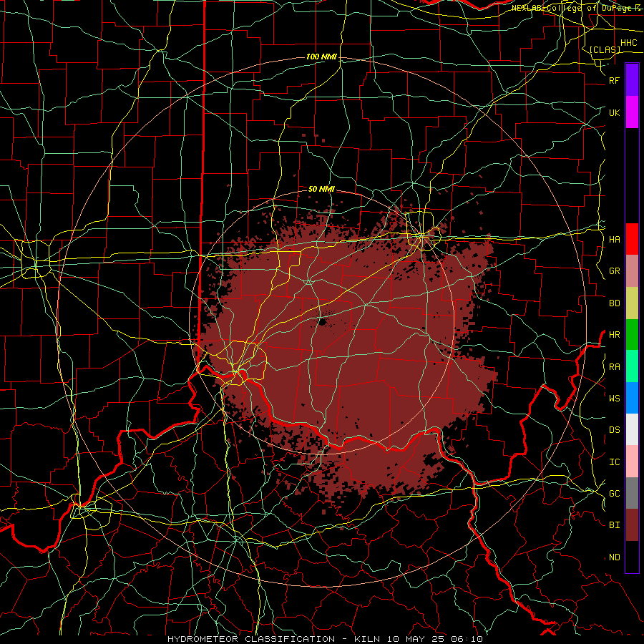The width and height of the screenshot is (644, 644).
Task: Select the BD yellow legend block
Action: [x=632, y=303]
